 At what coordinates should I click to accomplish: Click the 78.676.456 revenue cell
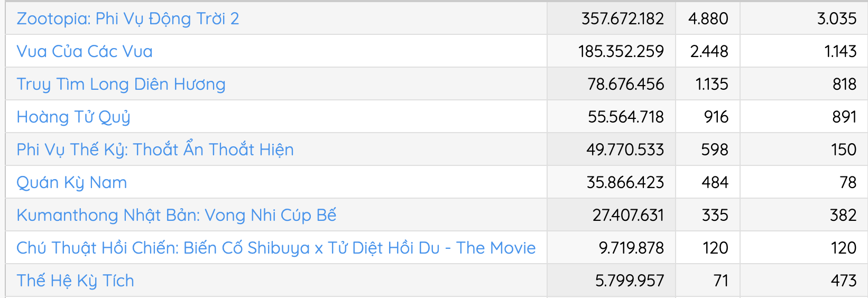[625, 85]
